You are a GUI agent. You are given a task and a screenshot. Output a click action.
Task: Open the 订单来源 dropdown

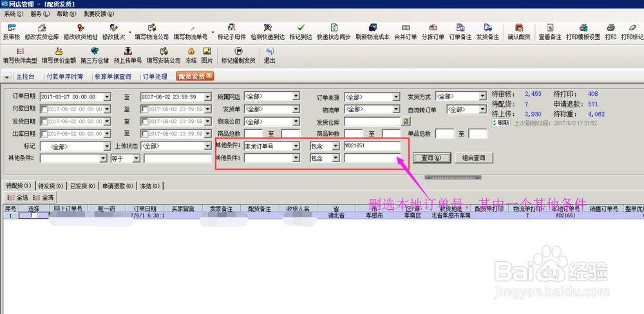pyautogui.click(x=396, y=97)
